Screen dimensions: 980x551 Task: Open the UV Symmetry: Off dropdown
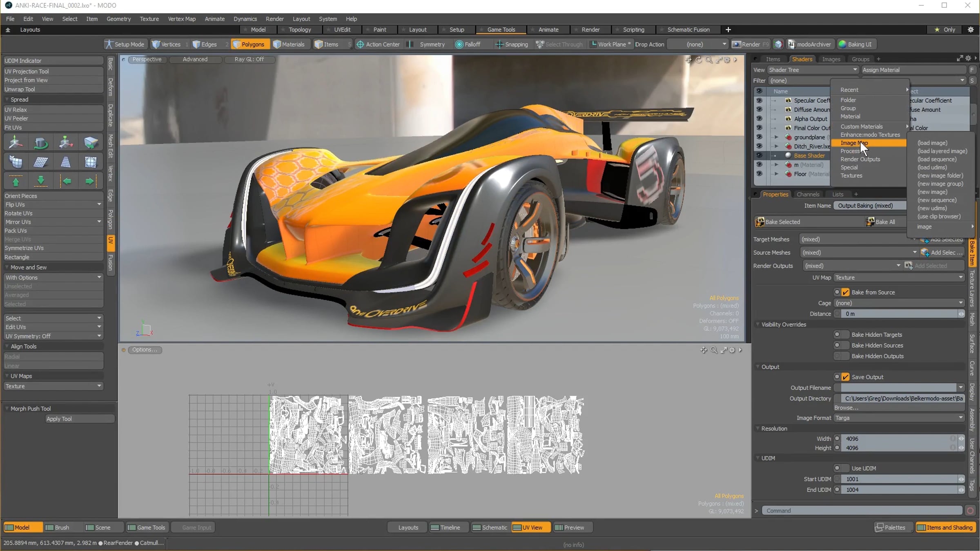coord(53,336)
